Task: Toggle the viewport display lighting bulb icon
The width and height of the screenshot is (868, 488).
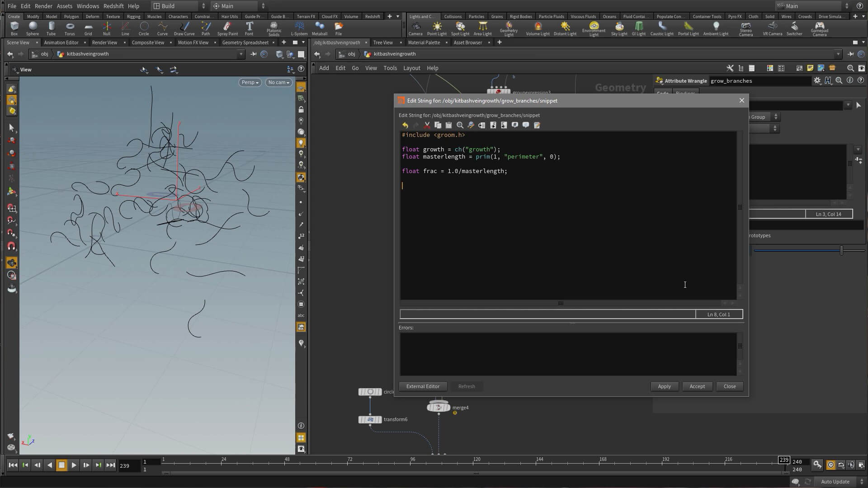Action: 301,143
